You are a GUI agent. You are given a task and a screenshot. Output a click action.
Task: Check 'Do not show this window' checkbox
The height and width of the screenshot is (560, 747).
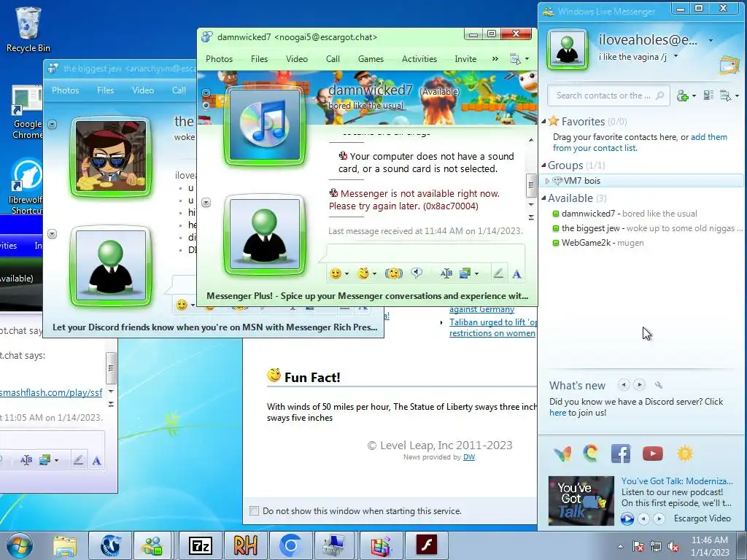[x=255, y=511]
